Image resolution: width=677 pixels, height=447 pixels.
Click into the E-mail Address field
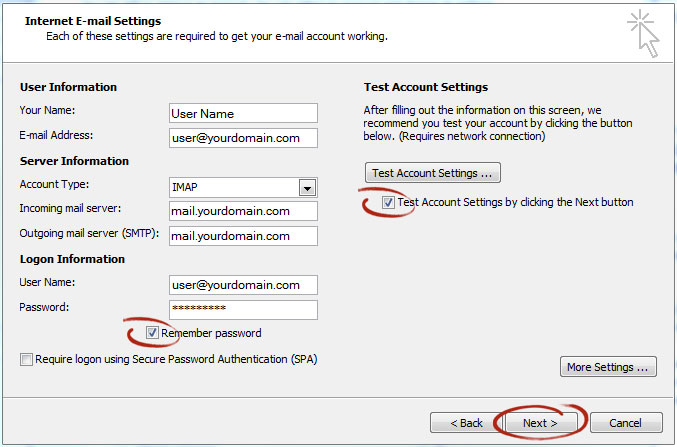[243, 138]
